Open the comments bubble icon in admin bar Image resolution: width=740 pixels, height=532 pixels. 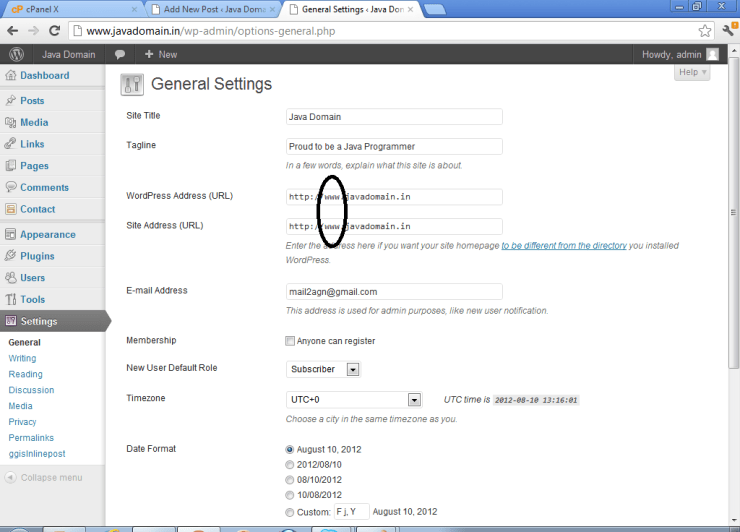120,54
